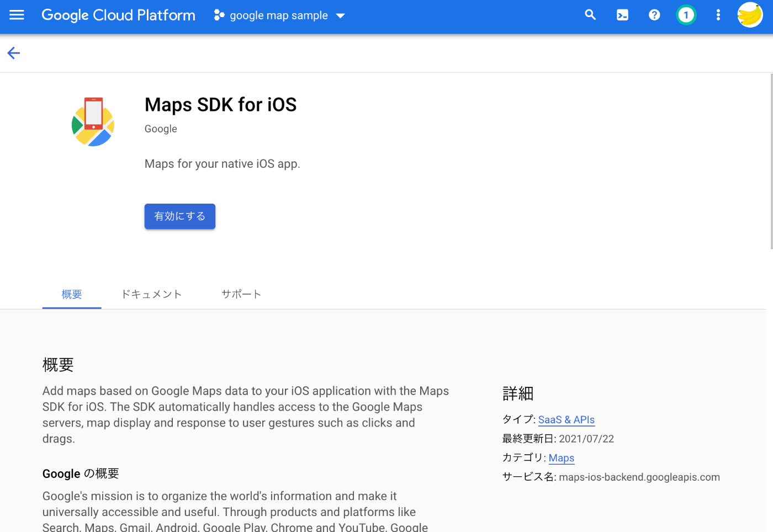Image resolution: width=773 pixels, height=532 pixels.
Task: Click the Google vendor name under title
Action: pos(161,129)
